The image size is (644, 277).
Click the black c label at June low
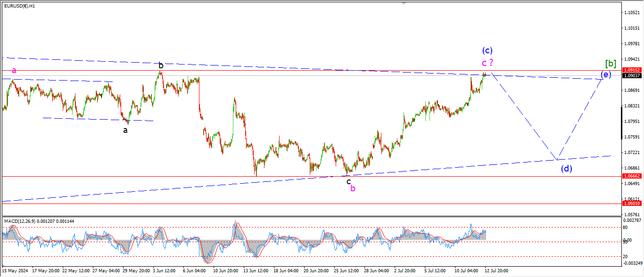[x=349, y=181]
